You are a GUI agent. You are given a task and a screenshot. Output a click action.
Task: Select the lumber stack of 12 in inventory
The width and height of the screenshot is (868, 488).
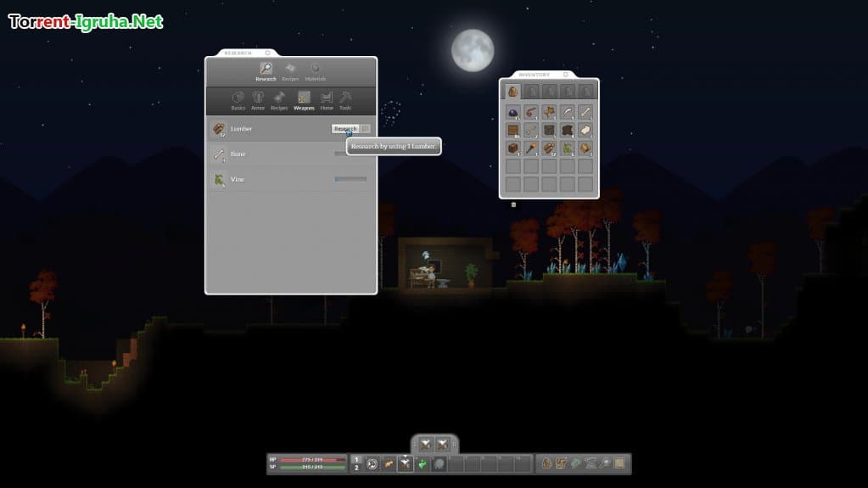pos(549,148)
